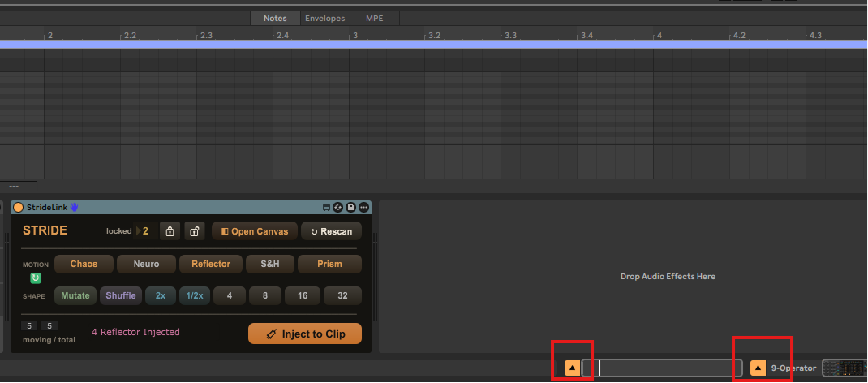The width and height of the screenshot is (868, 383).
Task: Open Canvas from the StrideLink device
Action: click(x=255, y=231)
